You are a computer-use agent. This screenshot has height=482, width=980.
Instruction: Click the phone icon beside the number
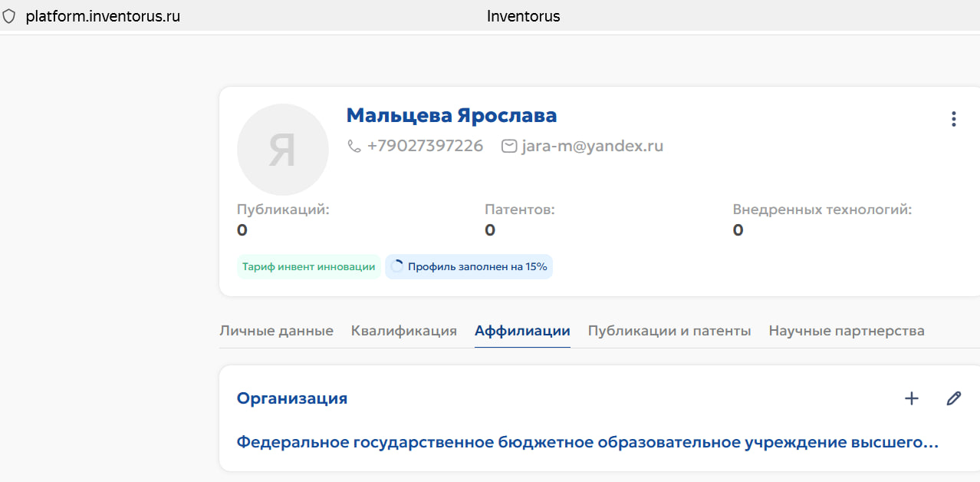354,146
